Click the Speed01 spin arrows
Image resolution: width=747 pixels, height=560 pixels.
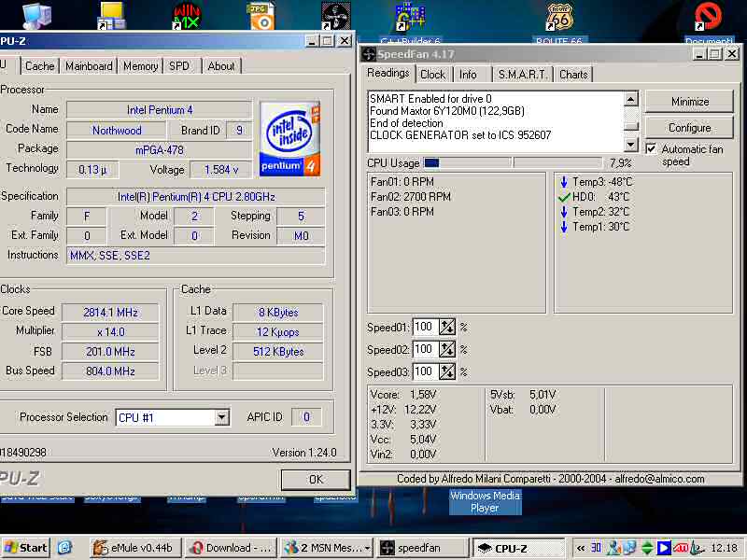pyautogui.click(x=447, y=328)
